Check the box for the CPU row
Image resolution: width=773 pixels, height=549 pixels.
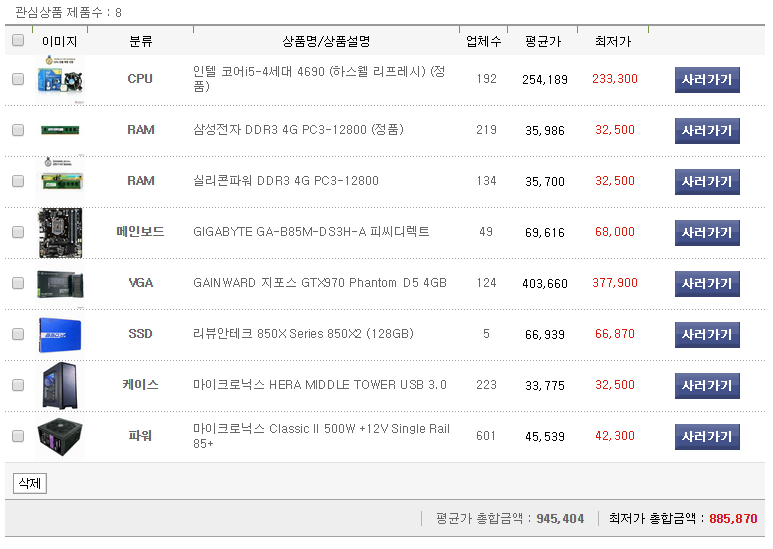point(18,79)
